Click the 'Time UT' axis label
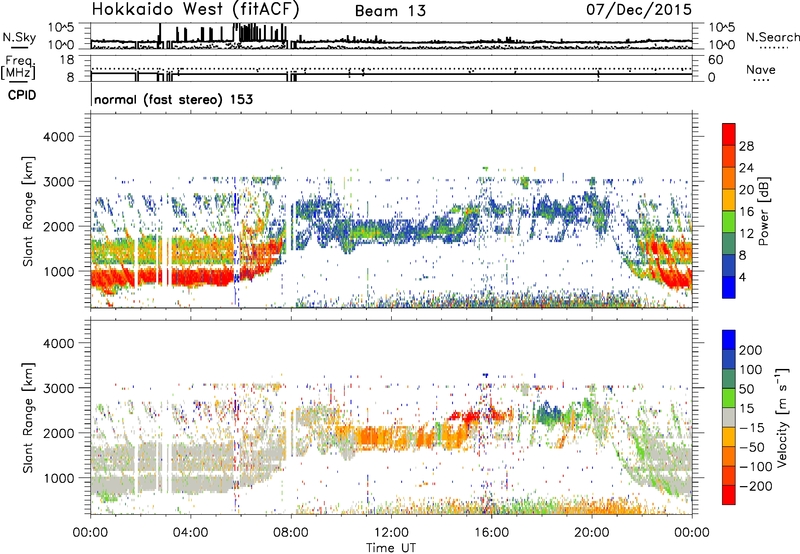This screenshot has width=800, height=554. (x=391, y=548)
